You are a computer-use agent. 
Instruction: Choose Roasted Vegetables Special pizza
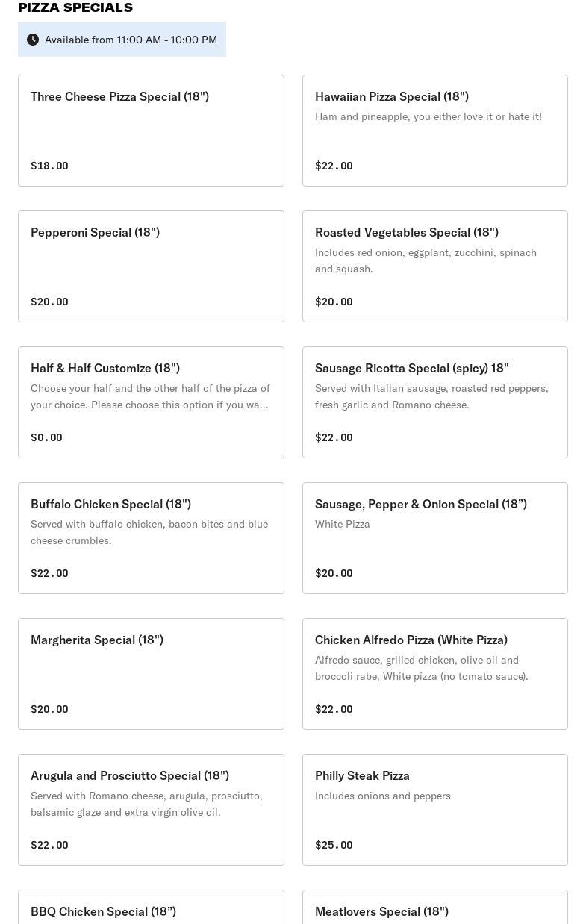[434, 266]
